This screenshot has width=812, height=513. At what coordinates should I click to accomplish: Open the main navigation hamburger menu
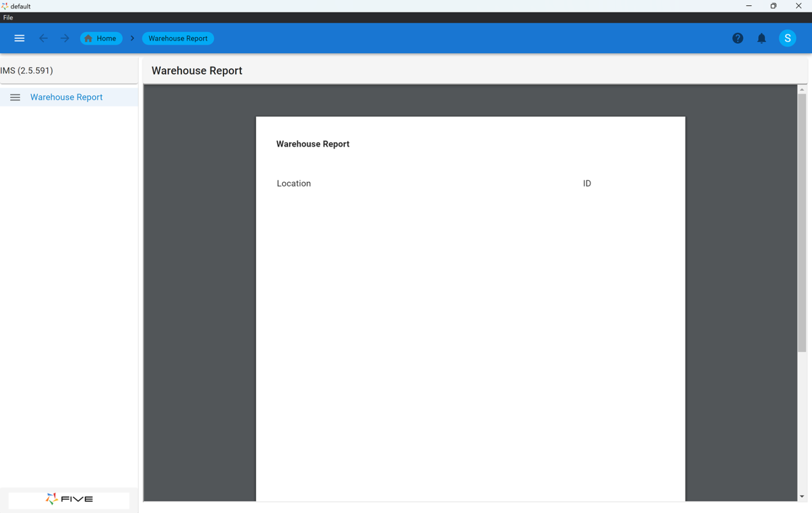point(20,38)
